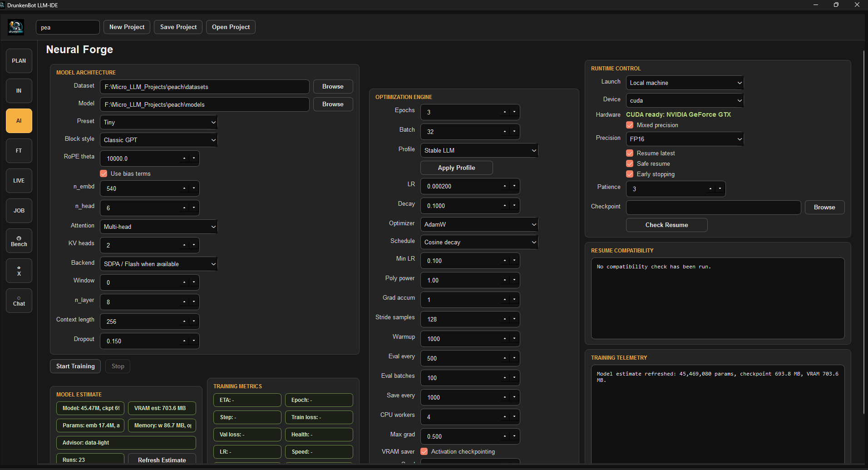Click the Stop training button

118,366
